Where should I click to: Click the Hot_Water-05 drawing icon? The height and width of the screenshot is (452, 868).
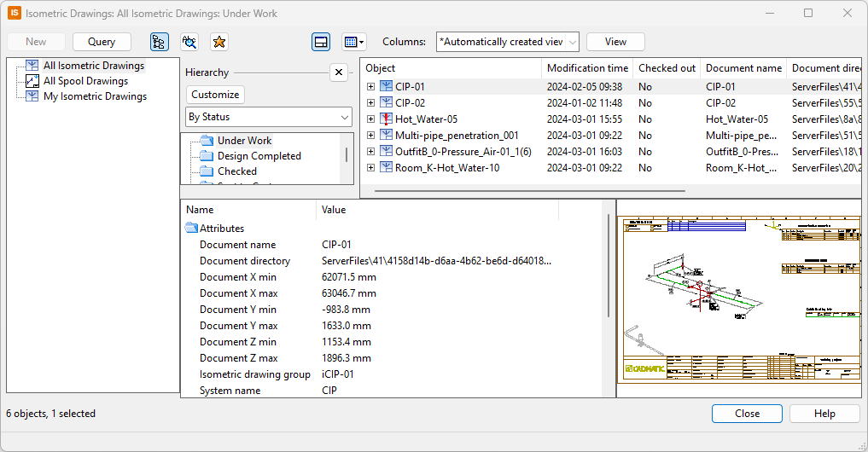click(x=386, y=119)
